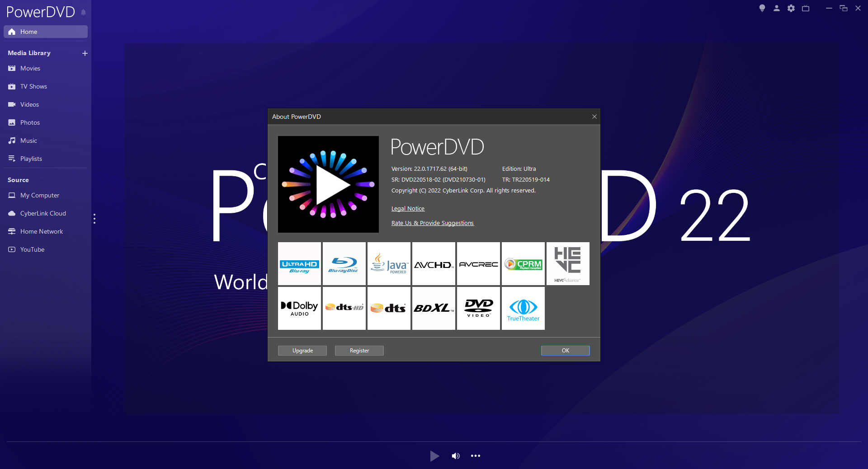Viewport: 868px width, 469px height.
Task: Click the PowerDVD logo image in dialog
Action: pos(328,184)
